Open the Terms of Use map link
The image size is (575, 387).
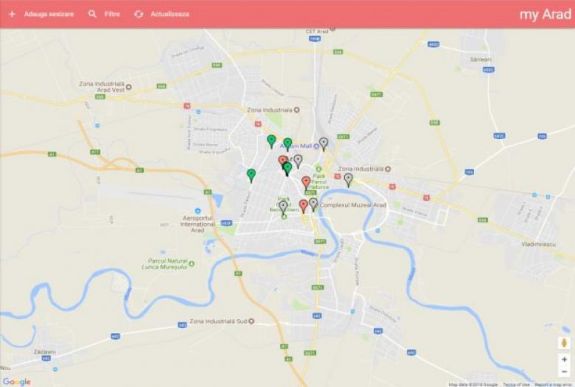(516, 385)
